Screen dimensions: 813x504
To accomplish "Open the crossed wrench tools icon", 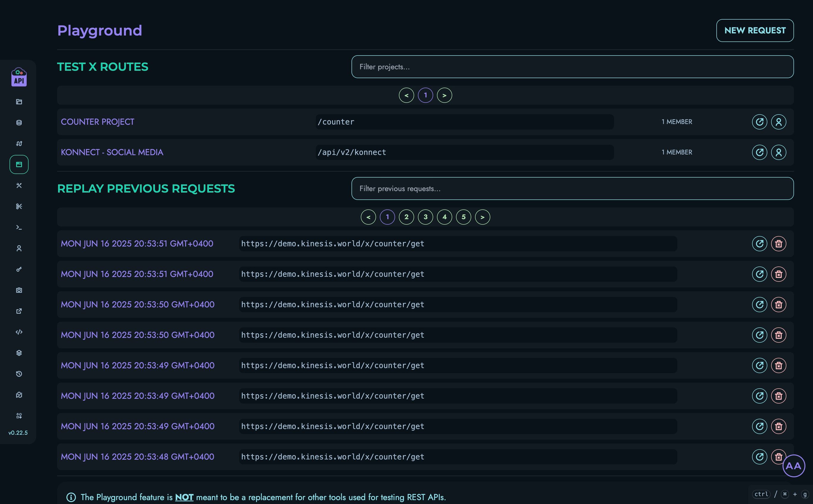I will coord(19,185).
